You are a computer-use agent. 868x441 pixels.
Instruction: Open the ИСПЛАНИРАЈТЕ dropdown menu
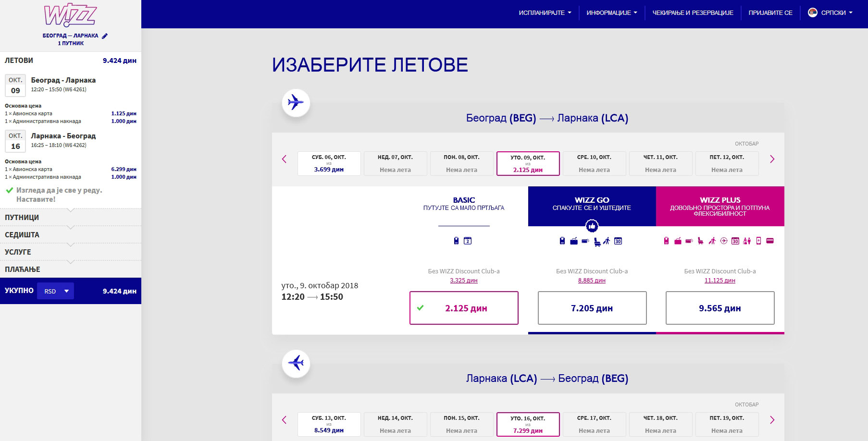click(545, 13)
